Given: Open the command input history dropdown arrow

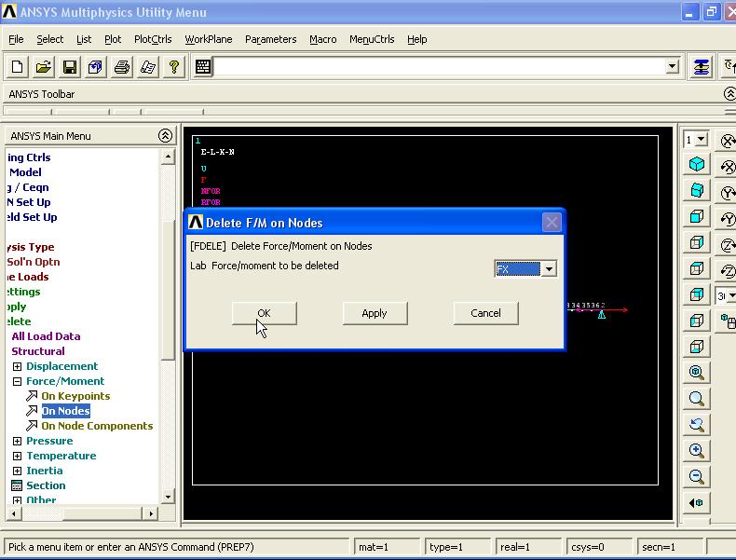Looking at the screenshot, I should [672, 67].
